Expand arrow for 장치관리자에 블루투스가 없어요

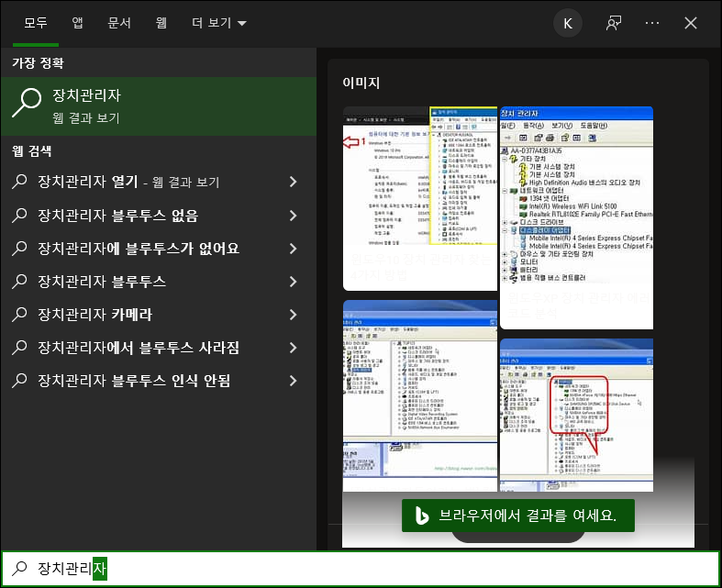tap(294, 249)
